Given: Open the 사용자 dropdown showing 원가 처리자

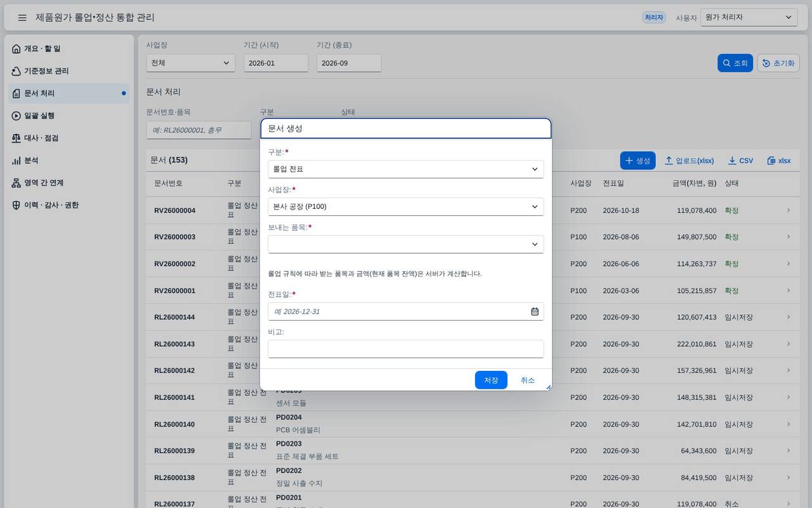Looking at the screenshot, I should point(749,17).
